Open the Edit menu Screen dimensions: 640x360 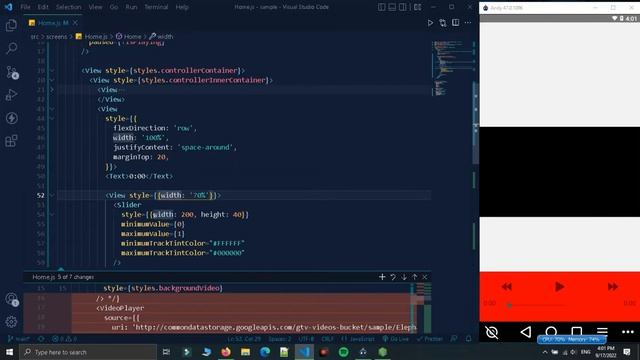tap(43, 7)
